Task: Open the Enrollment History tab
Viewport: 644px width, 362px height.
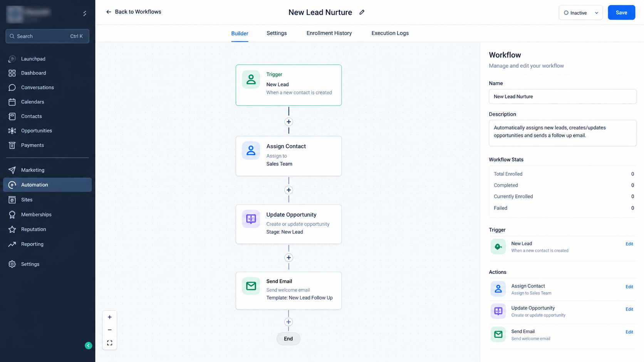Action: coord(329,33)
